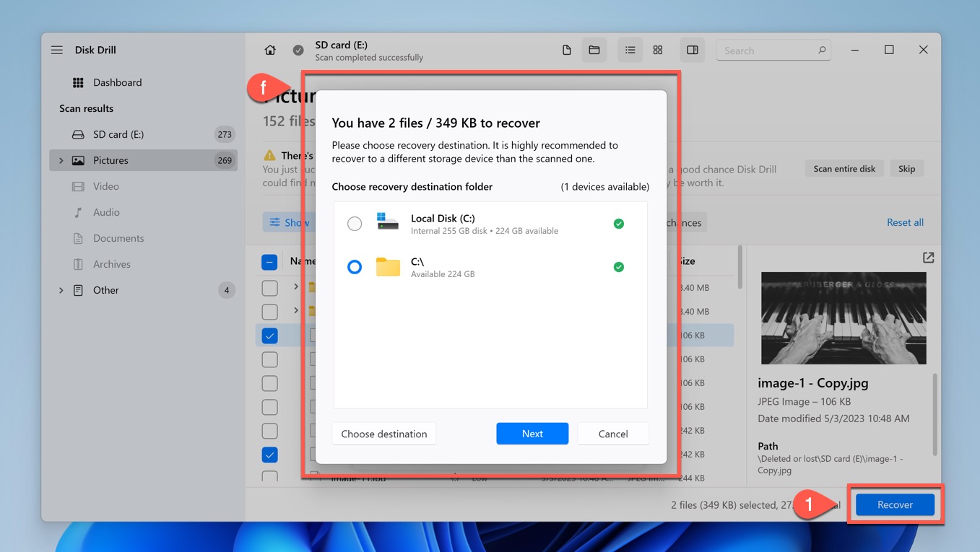
Task: Expand the Pictures tree node
Action: pyautogui.click(x=61, y=160)
